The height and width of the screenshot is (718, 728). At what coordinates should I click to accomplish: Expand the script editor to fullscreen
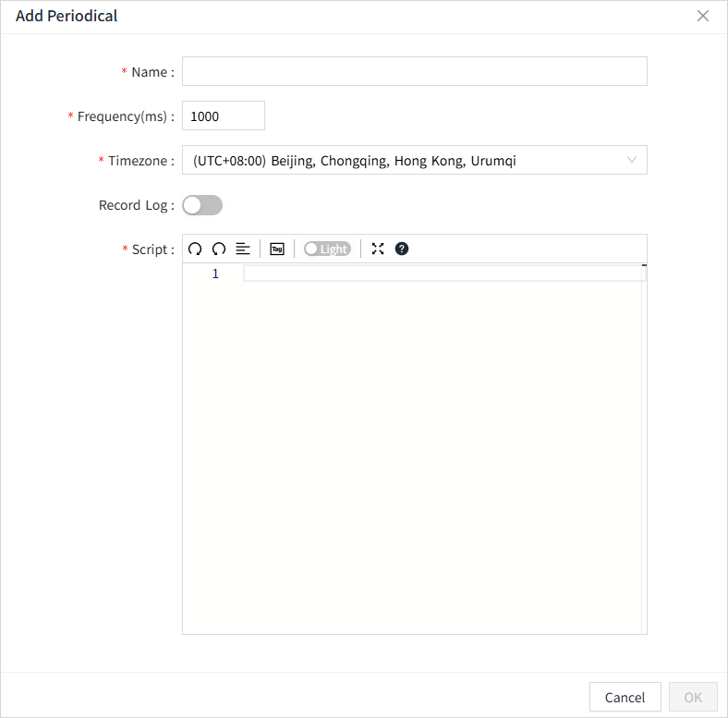click(x=378, y=249)
